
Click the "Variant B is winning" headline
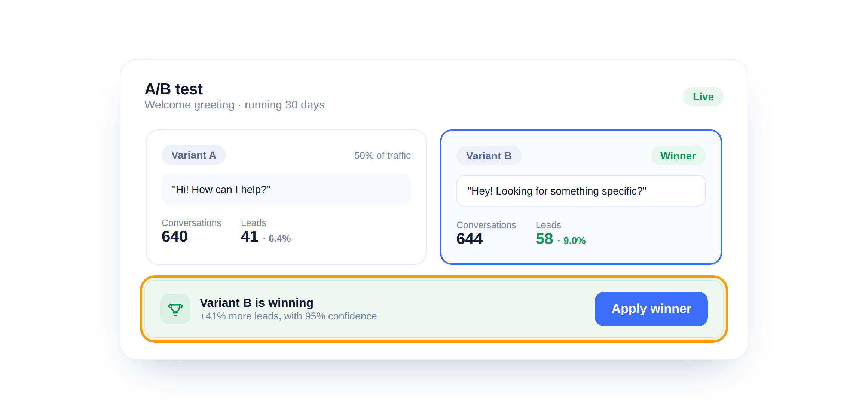pyautogui.click(x=257, y=303)
